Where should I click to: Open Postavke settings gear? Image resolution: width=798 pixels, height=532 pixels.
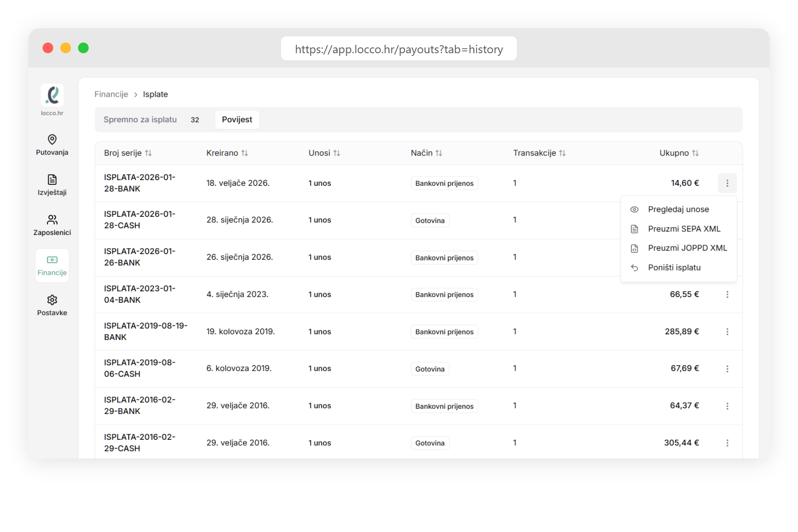click(52, 305)
